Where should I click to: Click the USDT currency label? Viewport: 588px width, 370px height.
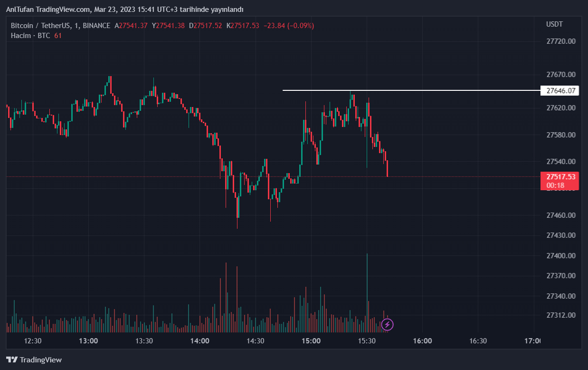(554, 24)
